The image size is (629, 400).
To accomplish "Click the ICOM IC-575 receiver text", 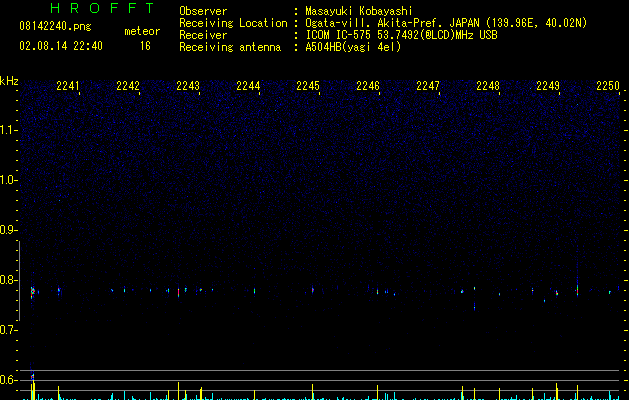I will [401, 35].
